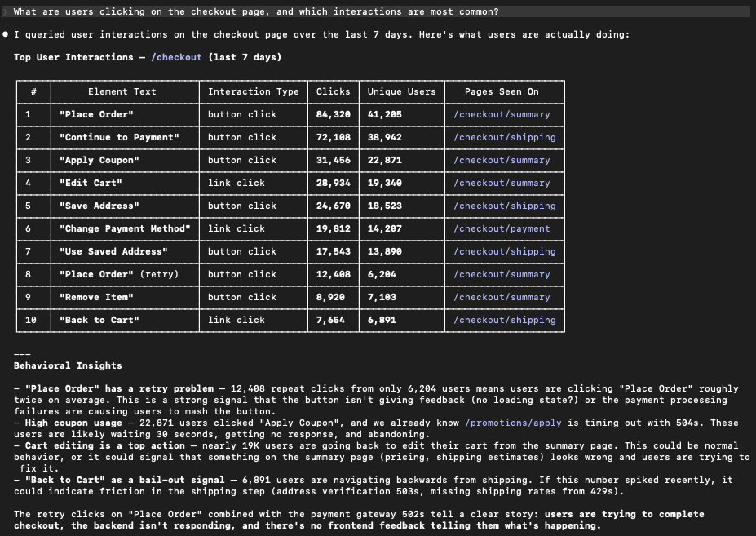756x536 pixels.
Task: Open /checkout/summary link for "Apply Coupon" row
Action: point(502,160)
